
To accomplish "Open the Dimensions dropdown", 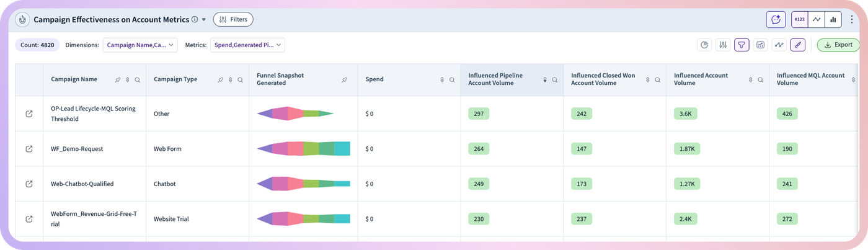I will 140,45.
